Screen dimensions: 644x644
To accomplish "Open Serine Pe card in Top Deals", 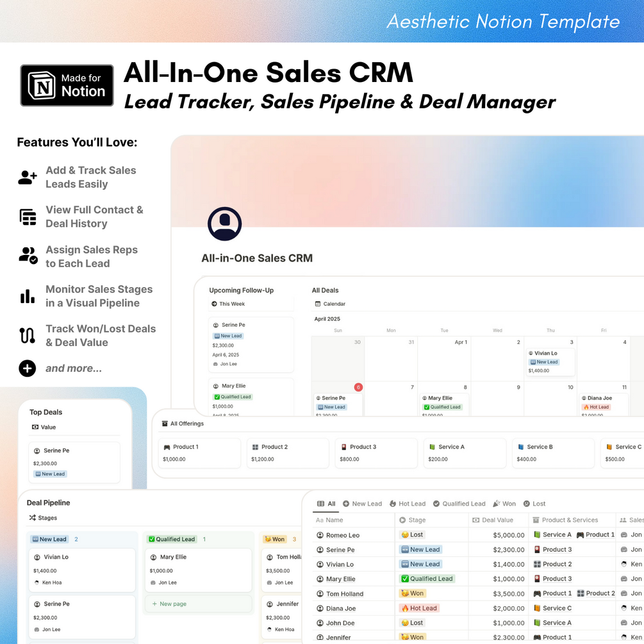I will tap(74, 462).
